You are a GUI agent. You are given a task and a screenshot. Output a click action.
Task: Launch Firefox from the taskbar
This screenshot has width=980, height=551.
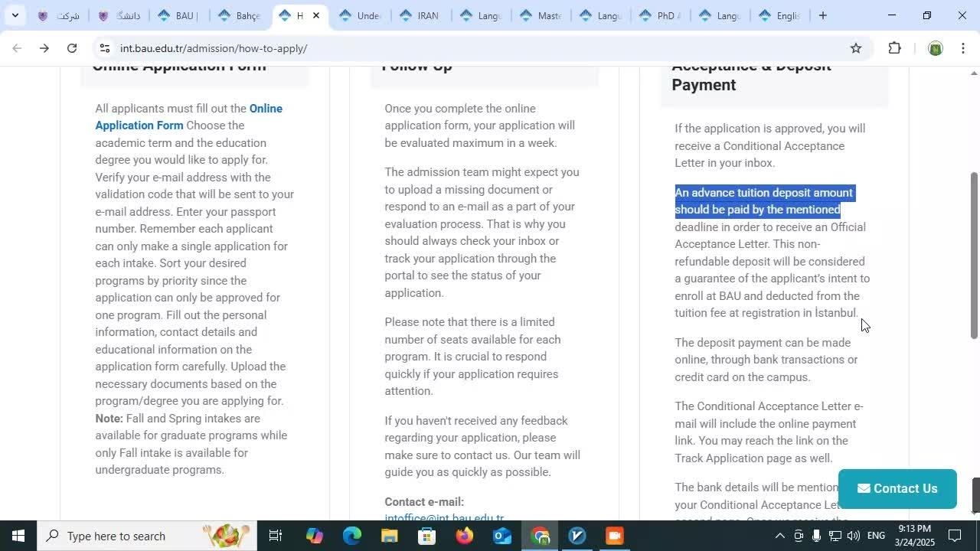tap(465, 536)
